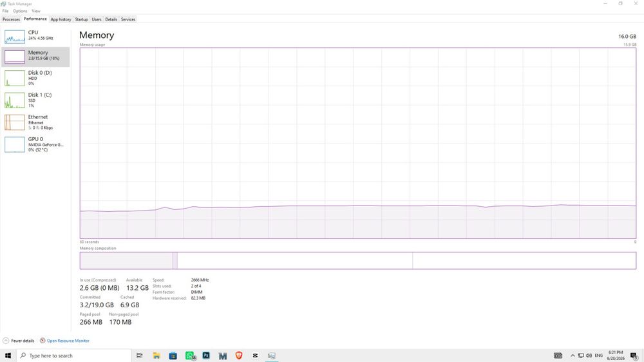644x362 pixels.
Task: Open network status tray icon
Action: click(581, 356)
